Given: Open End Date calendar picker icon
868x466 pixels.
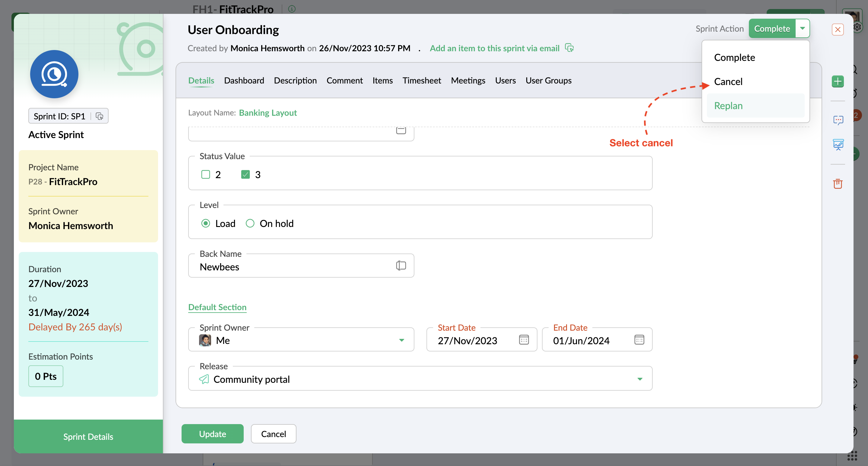Looking at the screenshot, I should click(x=639, y=340).
